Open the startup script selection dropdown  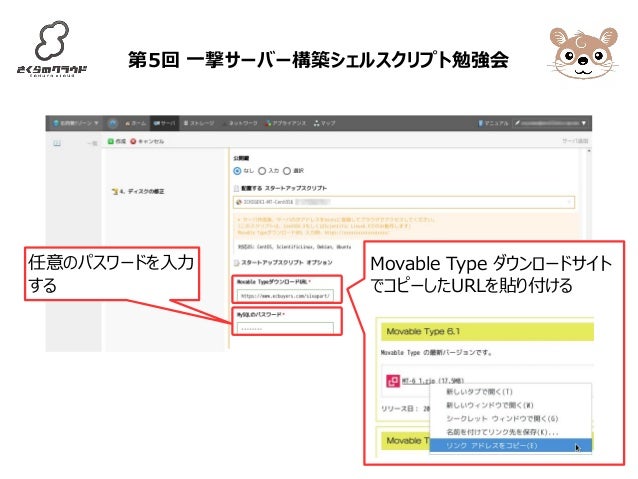404,202
